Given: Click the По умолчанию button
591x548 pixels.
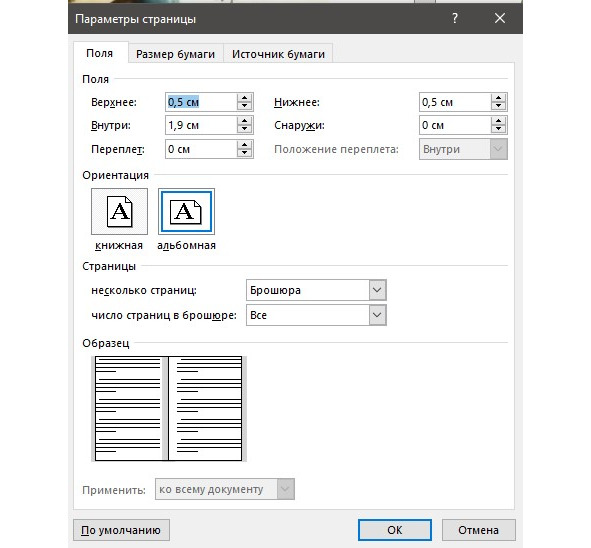Looking at the screenshot, I should (121, 530).
